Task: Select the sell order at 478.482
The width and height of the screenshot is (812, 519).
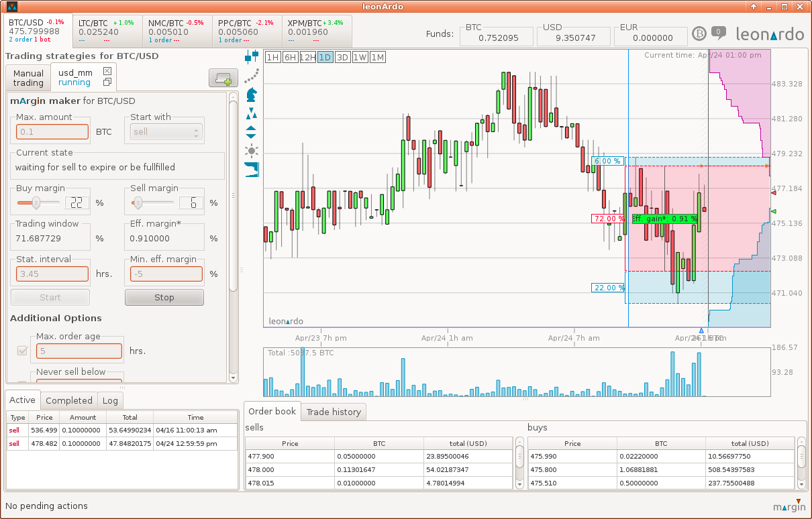Action: click(121, 443)
